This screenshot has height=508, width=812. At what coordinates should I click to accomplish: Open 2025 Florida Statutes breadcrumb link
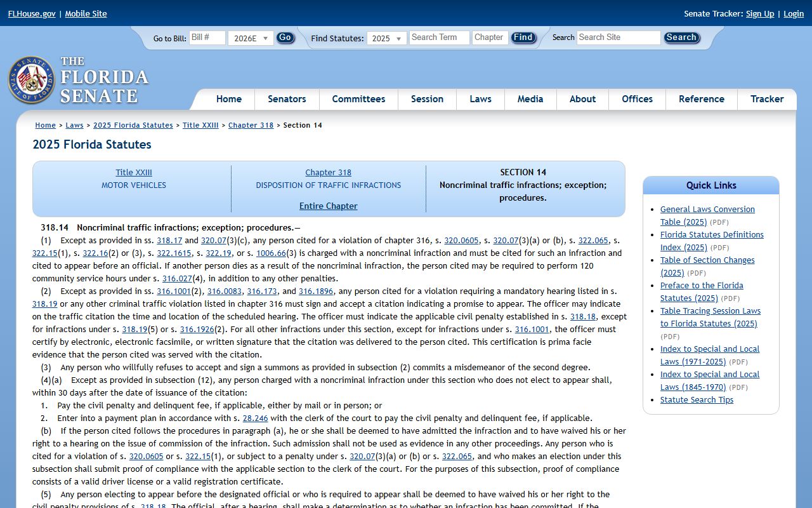[x=133, y=125]
